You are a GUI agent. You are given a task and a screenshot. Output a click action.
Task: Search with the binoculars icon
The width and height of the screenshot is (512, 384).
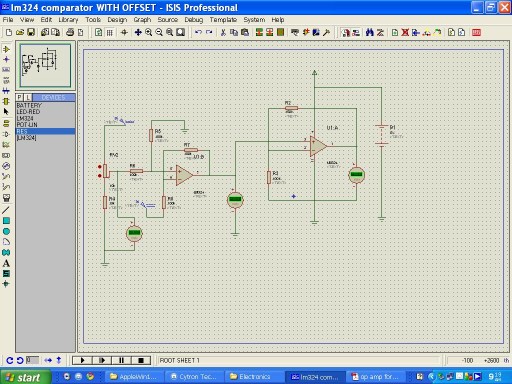tap(370, 32)
